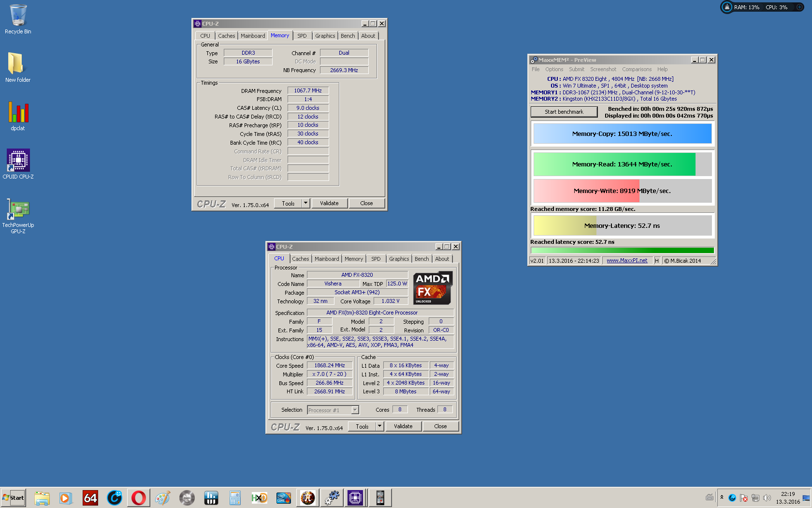Open the Screenshot menu in MaxxMEM
This screenshot has width=812, height=508.
tap(603, 69)
